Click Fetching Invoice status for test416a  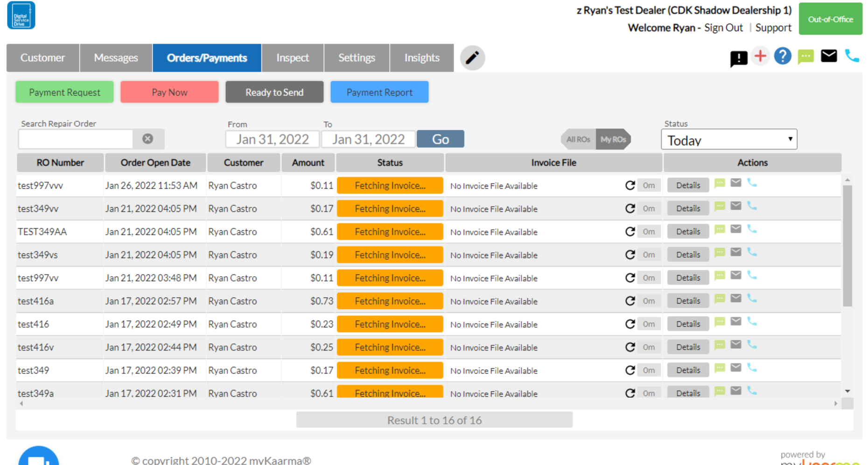(390, 301)
